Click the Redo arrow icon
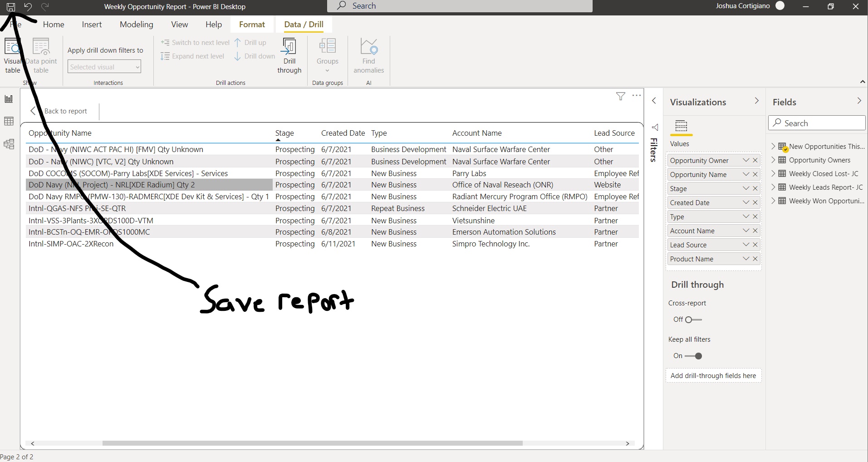Image resolution: width=868 pixels, height=462 pixels. coord(45,7)
